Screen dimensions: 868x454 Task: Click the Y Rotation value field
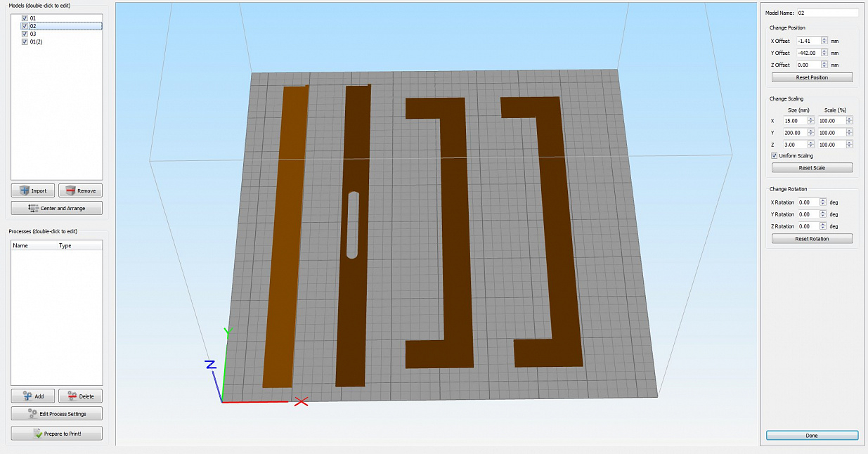pyautogui.click(x=808, y=214)
